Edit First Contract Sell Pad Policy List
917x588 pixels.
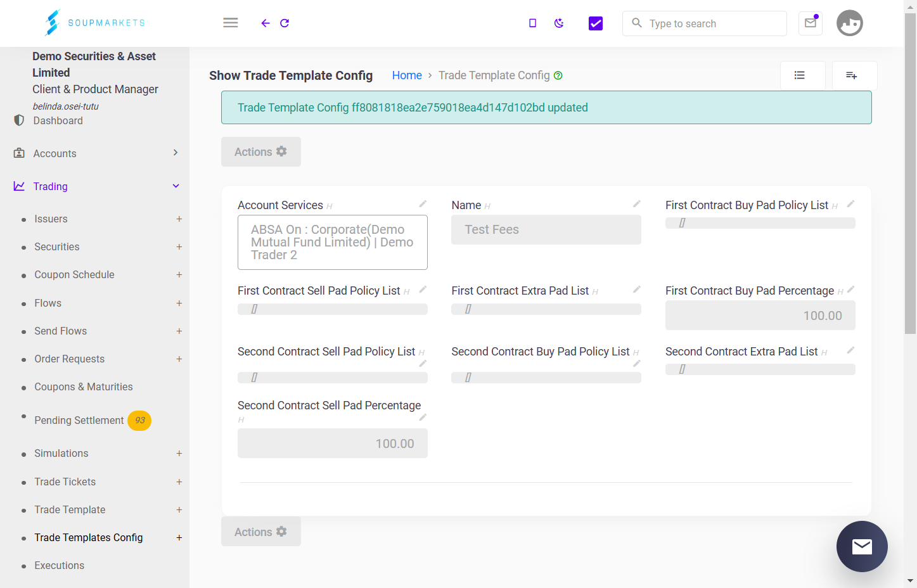423,290
